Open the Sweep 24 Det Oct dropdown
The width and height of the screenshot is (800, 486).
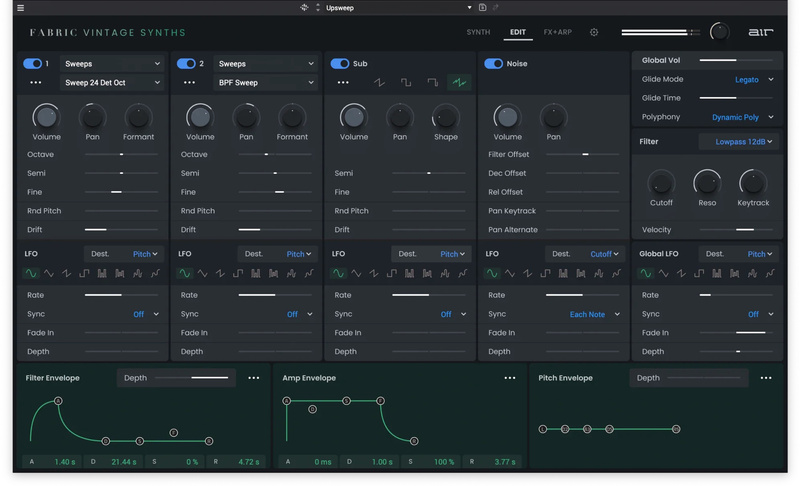(x=112, y=83)
